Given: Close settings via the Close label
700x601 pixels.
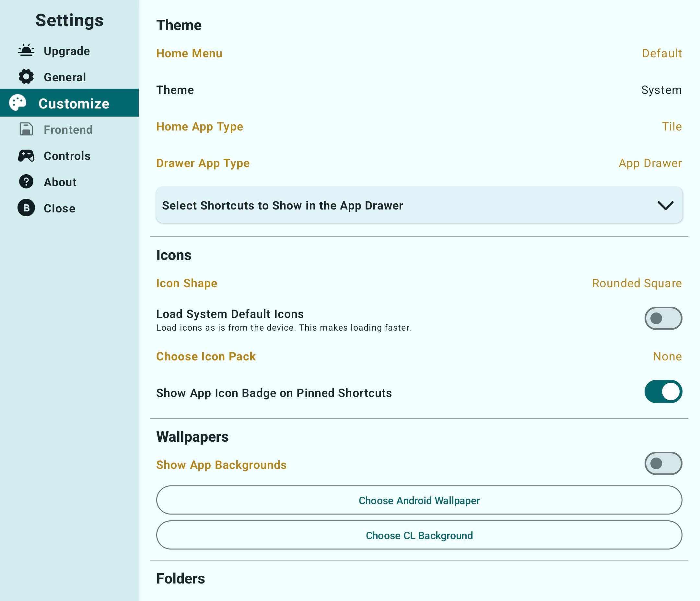Looking at the screenshot, I should [x=59, y=208].
